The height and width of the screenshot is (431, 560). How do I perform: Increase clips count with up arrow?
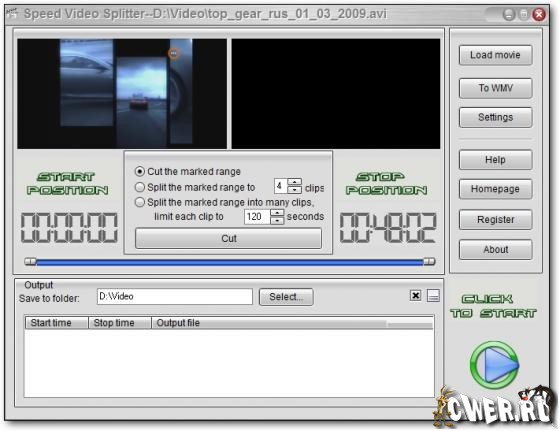coord(294,182)
